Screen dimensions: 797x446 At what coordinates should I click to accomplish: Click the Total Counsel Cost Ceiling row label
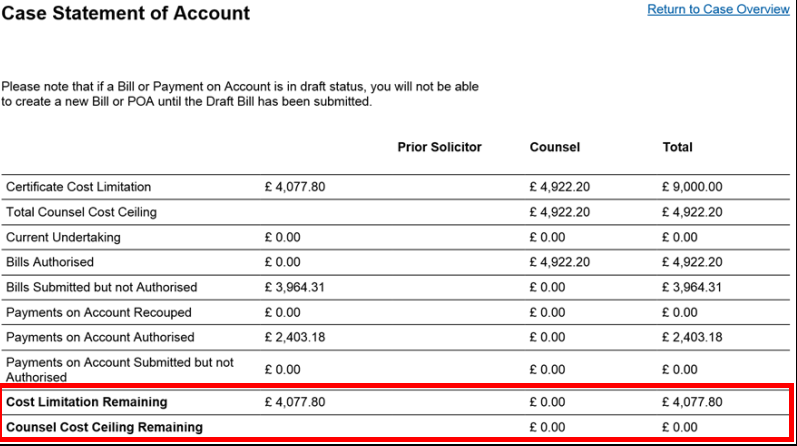[81, 212]
